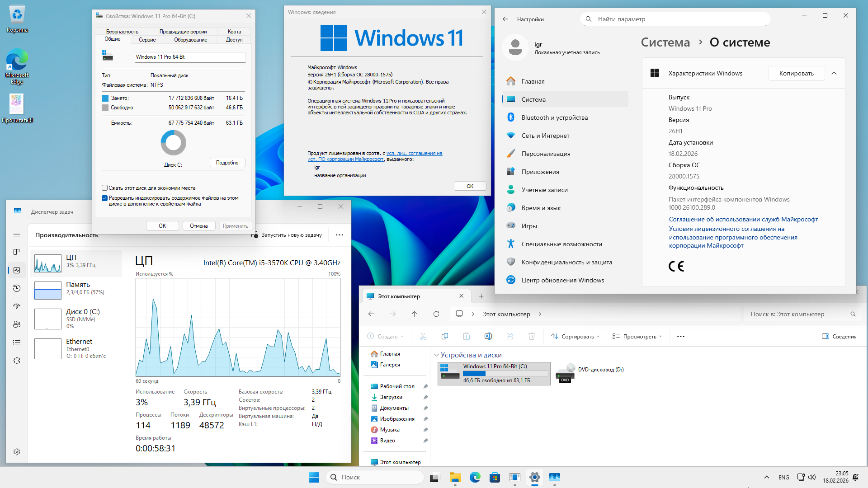Open Bluetooth и устройства settings section

pyautogui.click(x=555, y=117)
